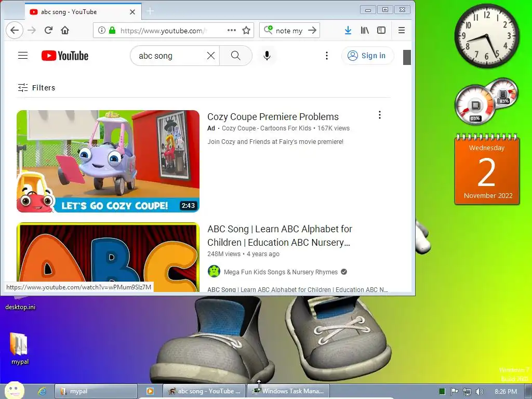Image resolution: width=532 pixels, height=399 pixels.
Task: Go back with the browser back arrow
Action: pos(14,30)
